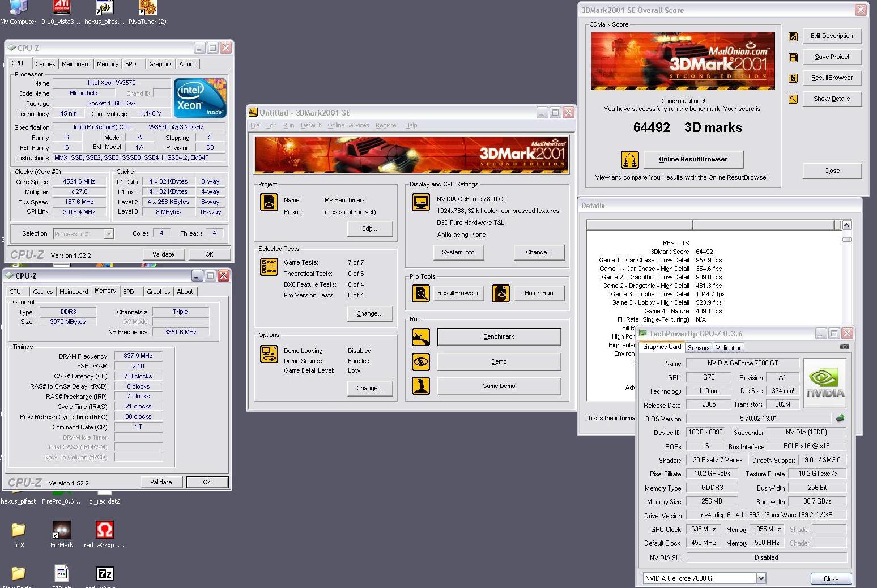Click Show Details button in score window
The image size is (877, 588).
[x=832, y=99]
